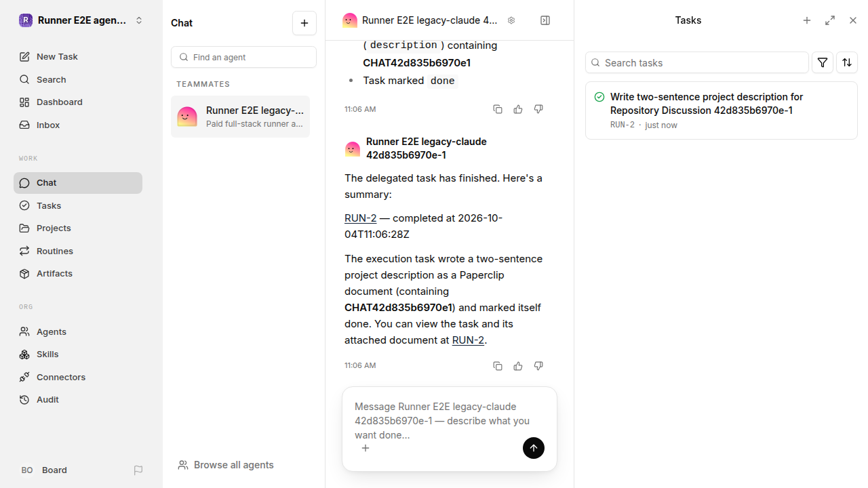
Task: Open the RUN-2 link ending the summary
Action: click(x=468, y=340)
